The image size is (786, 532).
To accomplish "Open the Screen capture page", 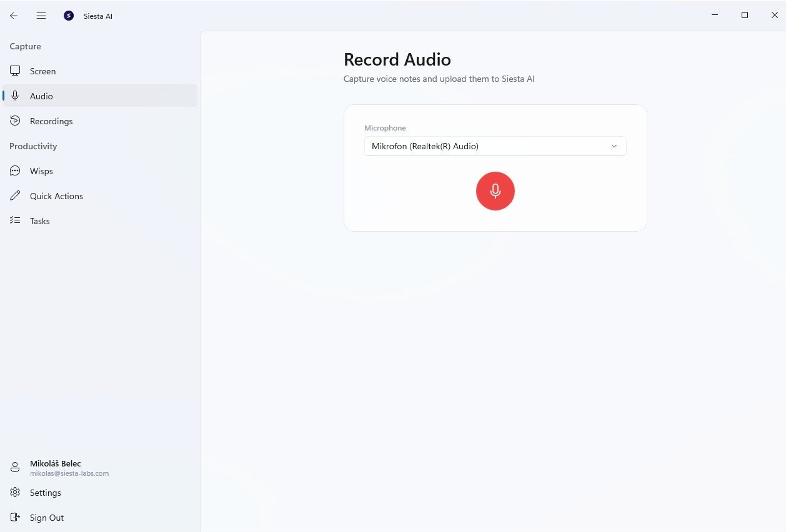I will 100,71.
